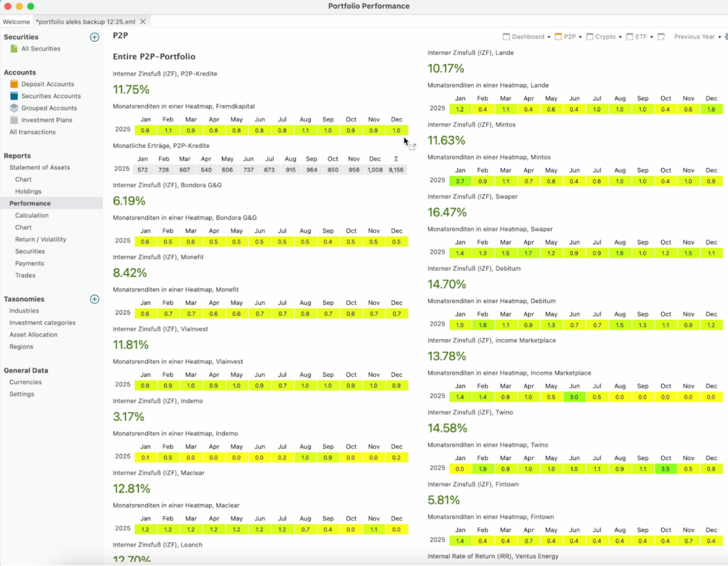
Task: Click the gray Investment Plans icon
Action: pos(14,120)
